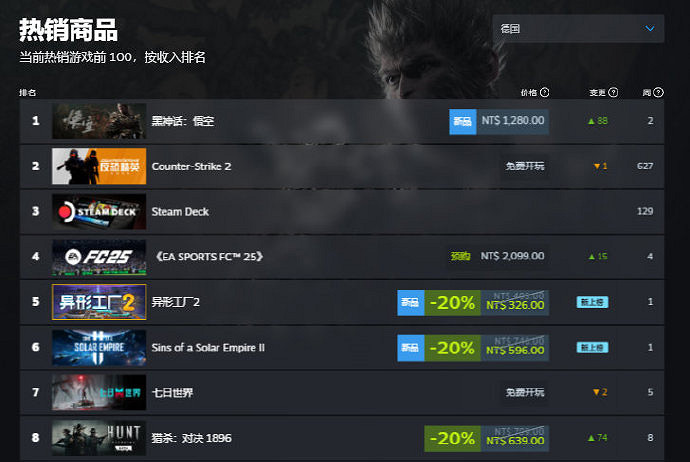Image resolution: width=690 pixels, height=462 pixels.
Task: Open the region dropdown showing 德国
Action: [578, 29]
